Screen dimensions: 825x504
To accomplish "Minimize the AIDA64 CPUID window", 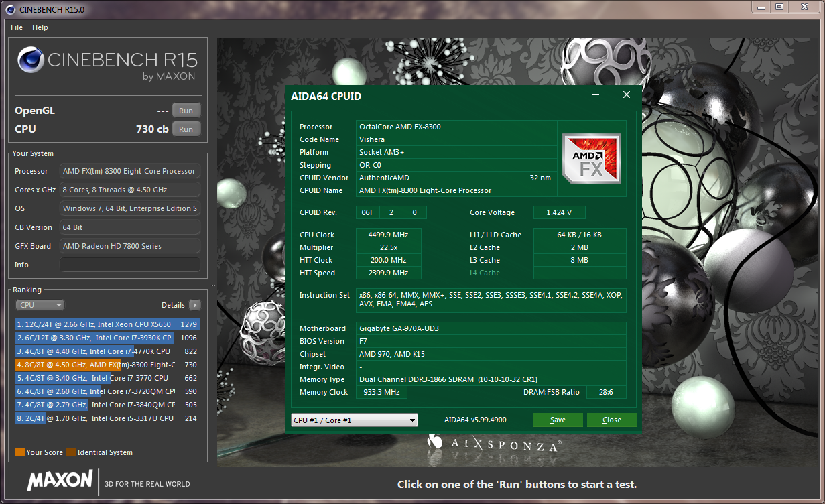I will (596, 95).
